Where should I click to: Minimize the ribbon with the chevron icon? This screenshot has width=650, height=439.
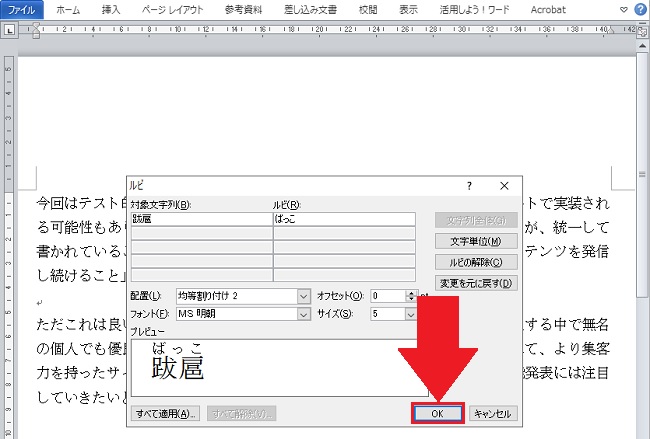(x=623, y=10)
